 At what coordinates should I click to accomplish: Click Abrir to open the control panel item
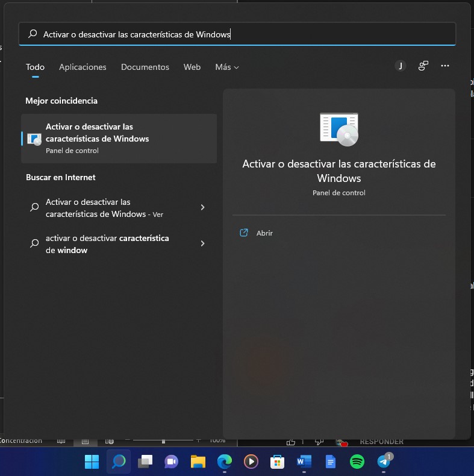click(x=264, y=233)
